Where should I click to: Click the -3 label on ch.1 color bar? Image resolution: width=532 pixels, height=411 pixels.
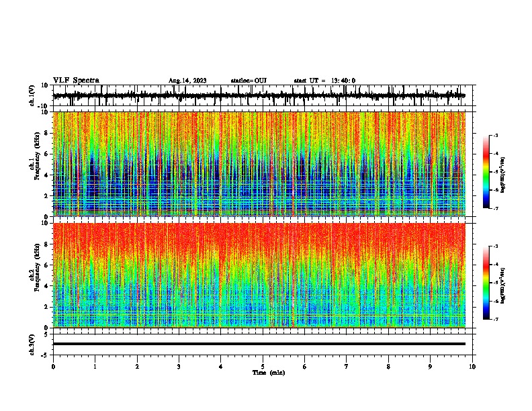pyautogui.click(x=495, y=136)
